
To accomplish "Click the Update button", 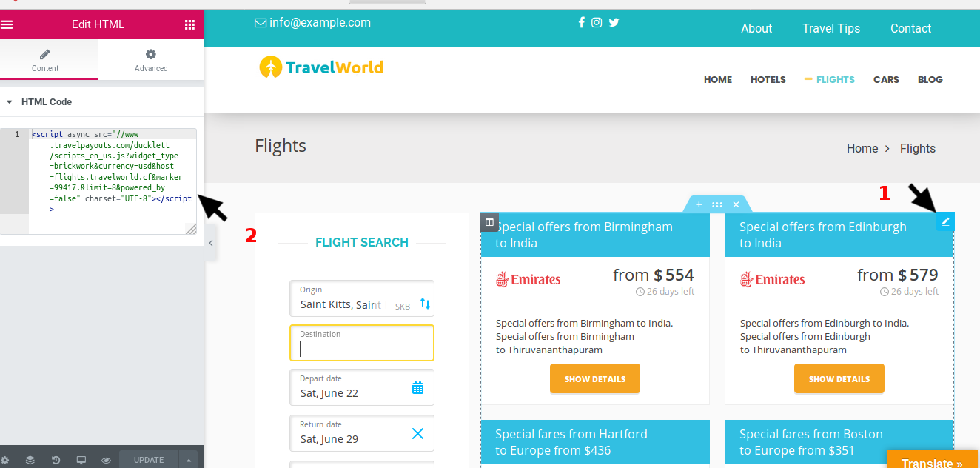I will [148, 460].
